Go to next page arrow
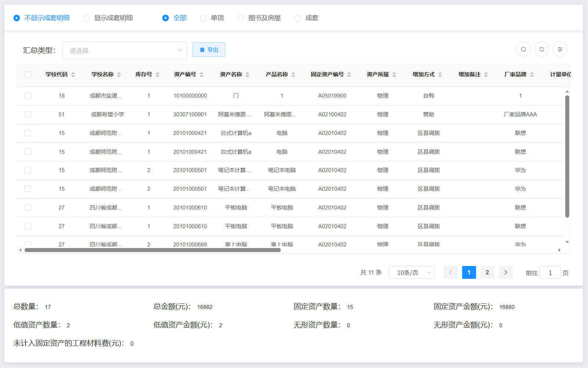Screen dimensions: 588x368 tap(505, 272)
